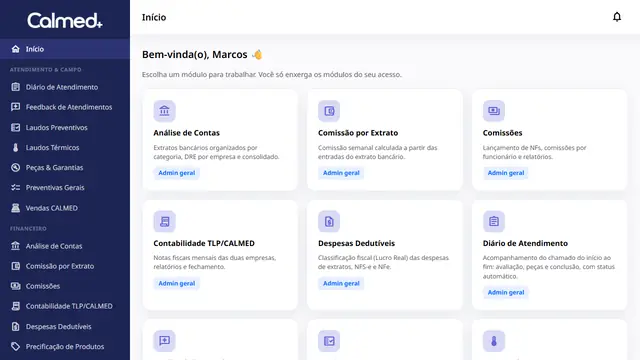This screenshot has width=640, height=360.
Task: Click Admin geral badge on Diário de Atendimento card
Action: pos(506,292)
